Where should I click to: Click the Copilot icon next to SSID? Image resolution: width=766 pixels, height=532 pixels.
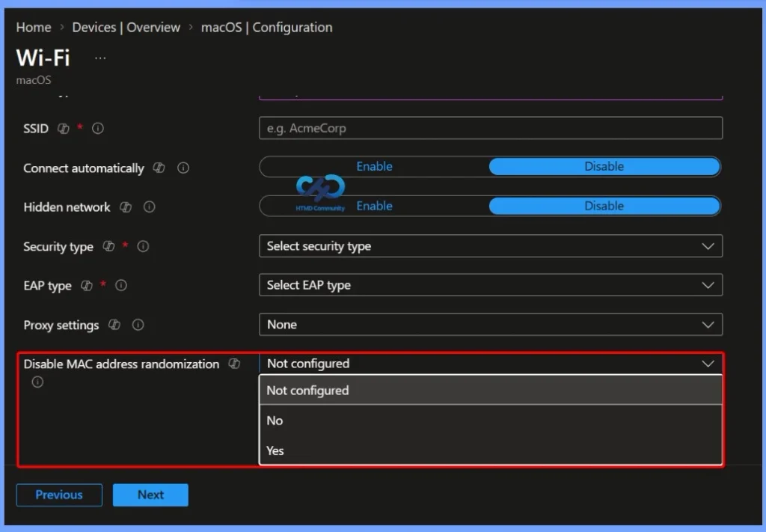tap(64, 129)
